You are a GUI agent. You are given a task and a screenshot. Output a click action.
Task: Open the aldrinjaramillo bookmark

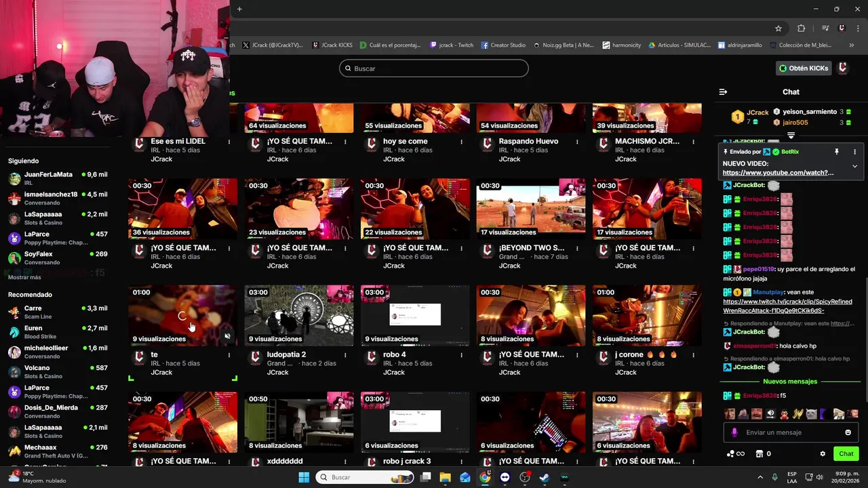[741, 45]
